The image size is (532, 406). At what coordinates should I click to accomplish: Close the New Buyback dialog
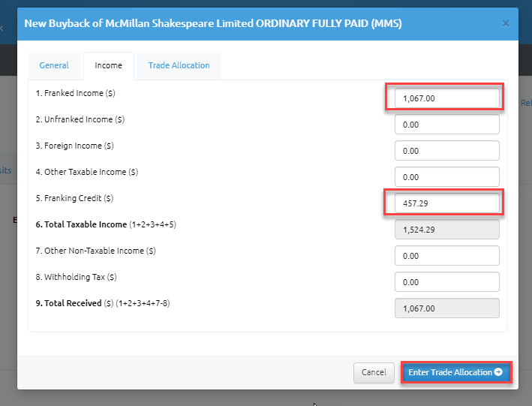[506, 23]
